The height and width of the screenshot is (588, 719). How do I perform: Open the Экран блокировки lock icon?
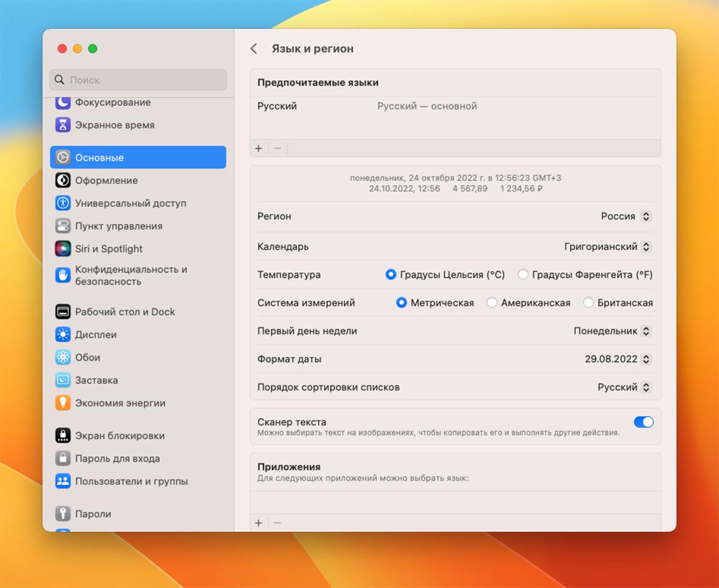coord(63,436)
